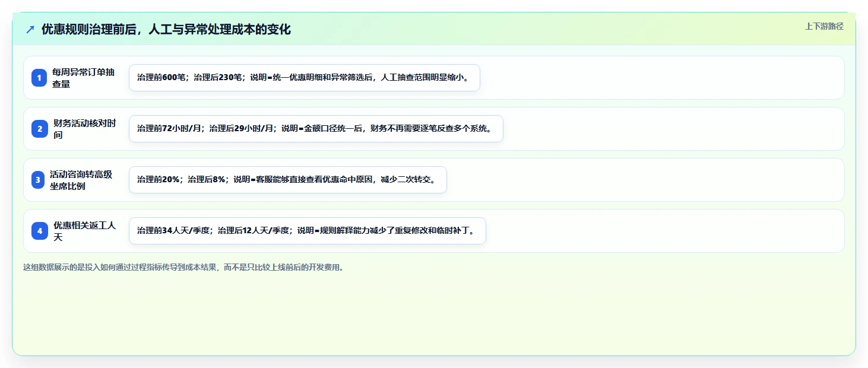Select the heading 优惠规则治理前后，人工与异常处理成本的变化

point(166,29)
